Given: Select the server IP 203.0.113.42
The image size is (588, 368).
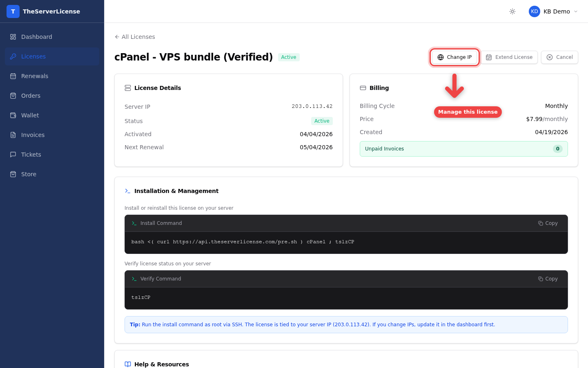Looking at the screenshot, I should coord(312,106).
